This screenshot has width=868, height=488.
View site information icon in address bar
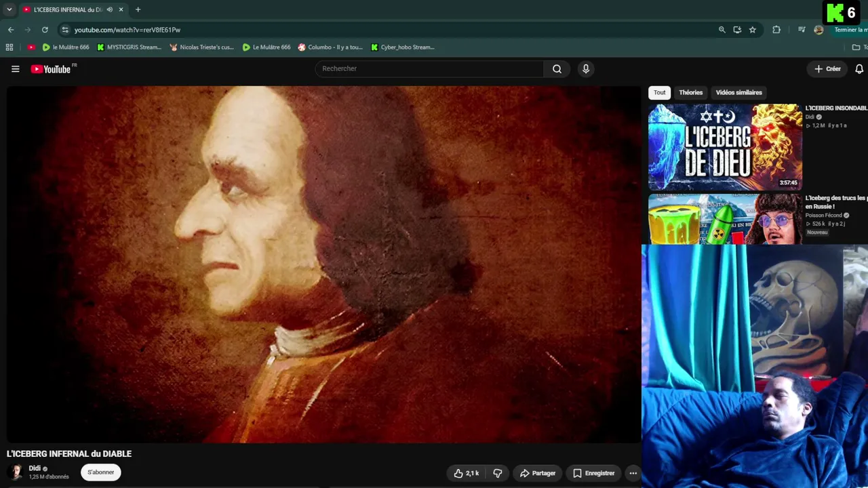[65, 30]
